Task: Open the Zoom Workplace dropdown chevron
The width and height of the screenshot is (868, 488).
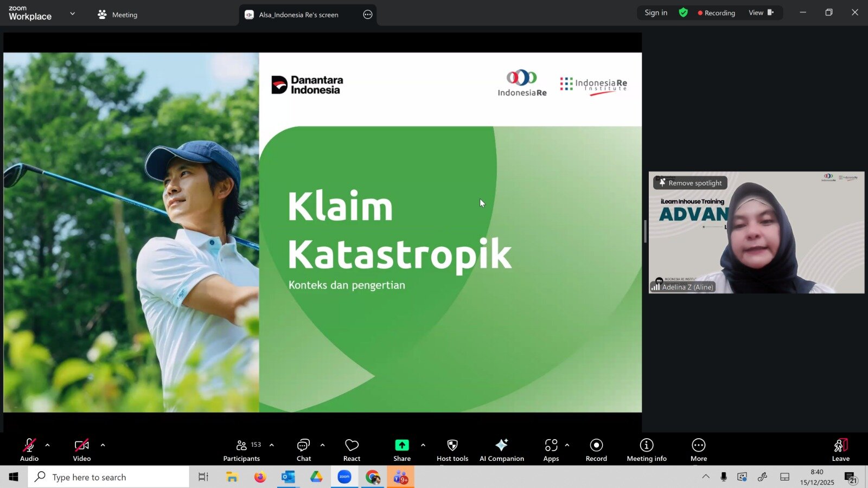Action: (73, 14)
